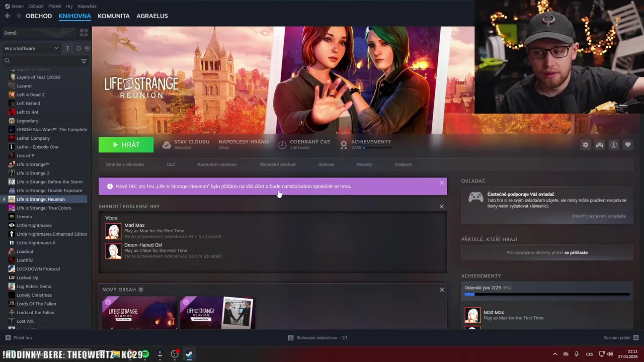
Task: Open the Green-Haired Girl achievement icon
Action: point(113,251)
